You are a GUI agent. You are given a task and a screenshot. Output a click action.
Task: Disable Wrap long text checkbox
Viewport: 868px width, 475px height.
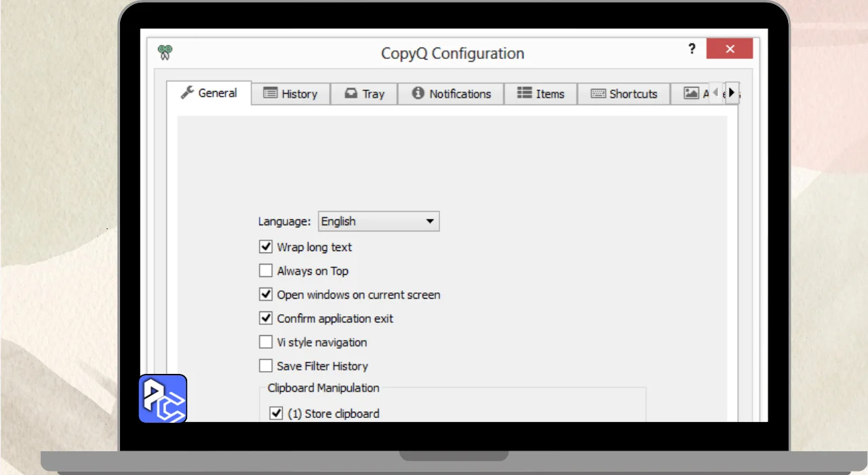point(266,247)
